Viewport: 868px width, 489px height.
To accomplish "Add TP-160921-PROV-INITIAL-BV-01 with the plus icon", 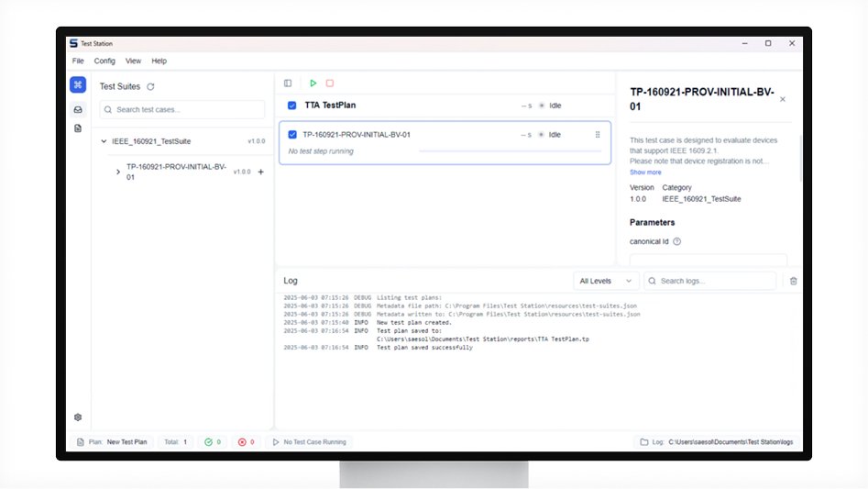I will point(261,172).
